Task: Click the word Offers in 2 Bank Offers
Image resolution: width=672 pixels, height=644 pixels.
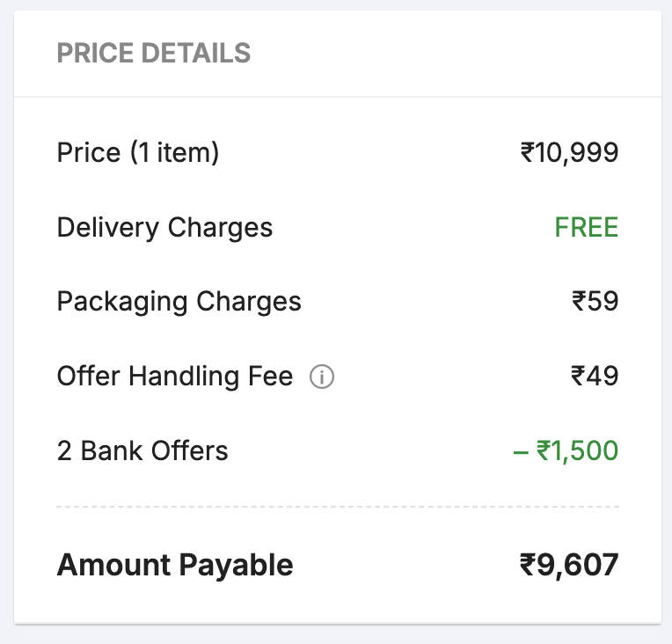Action: click(188, 451)
